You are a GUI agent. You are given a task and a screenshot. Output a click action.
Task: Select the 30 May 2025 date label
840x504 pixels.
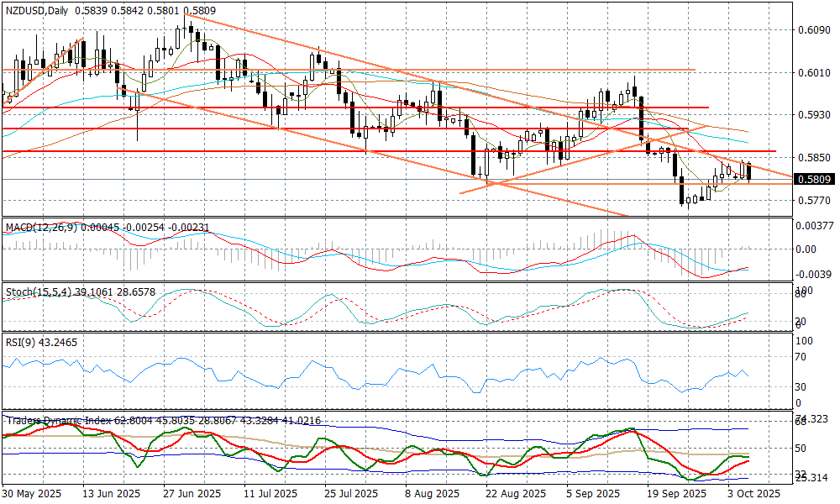31,494
